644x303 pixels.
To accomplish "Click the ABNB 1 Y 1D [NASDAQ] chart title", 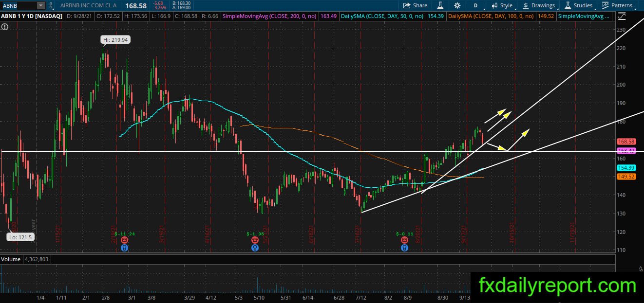I will (32, 16).
